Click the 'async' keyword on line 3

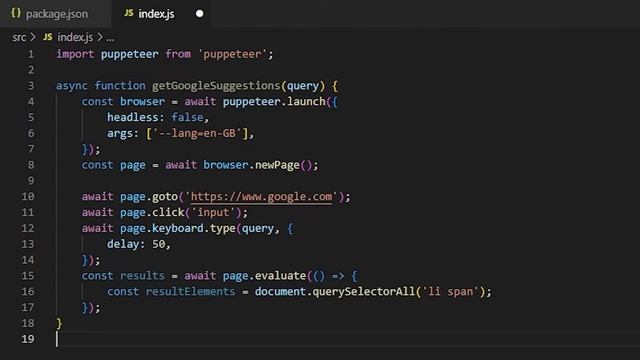pyautogui.click(x=72, y=86)
